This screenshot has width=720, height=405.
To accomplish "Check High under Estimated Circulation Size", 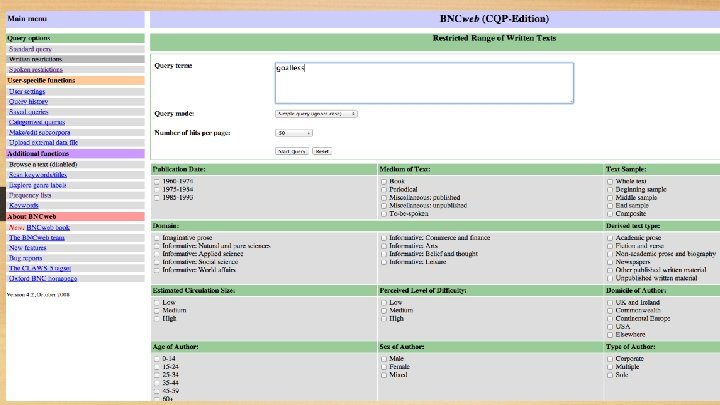I will 157,319.
